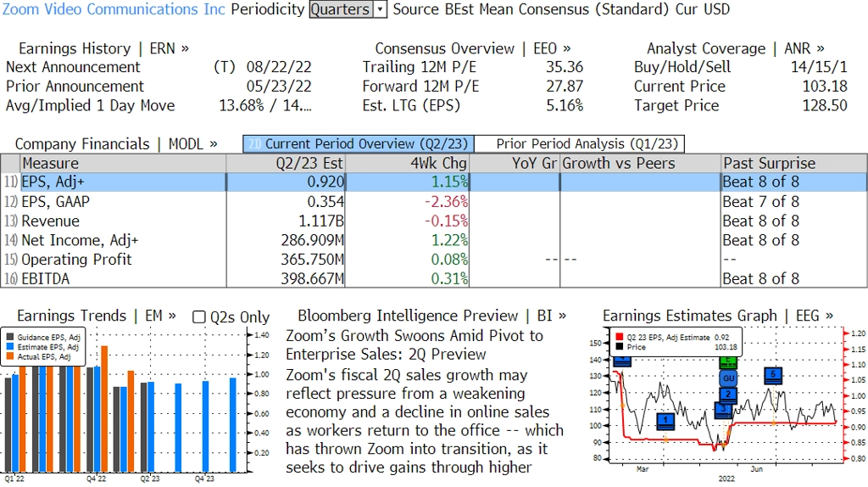Image resolution: width=868 pixels, height=487 pixels.
Task: Click the Quarters periodicity field
Action: [341, 9]
